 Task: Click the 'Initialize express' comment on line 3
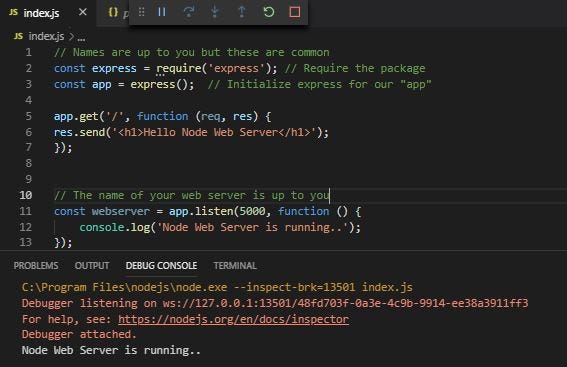click(x=319, y=85)
